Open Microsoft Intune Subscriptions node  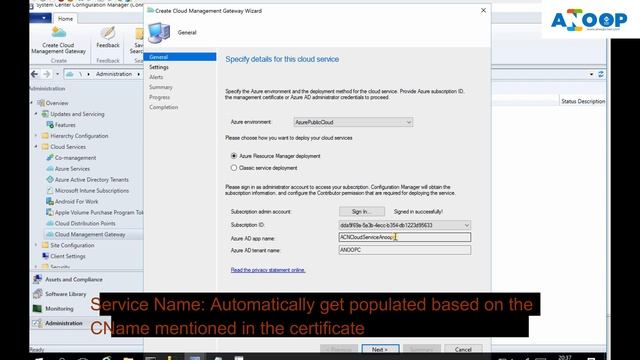(92, 191)
